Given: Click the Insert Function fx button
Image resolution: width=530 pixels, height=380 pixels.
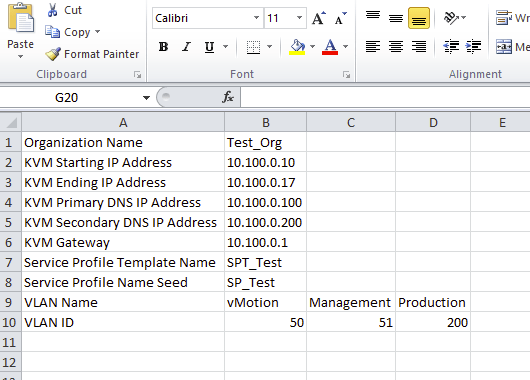Looking at the screenshot, I should [x=228, y=97].
